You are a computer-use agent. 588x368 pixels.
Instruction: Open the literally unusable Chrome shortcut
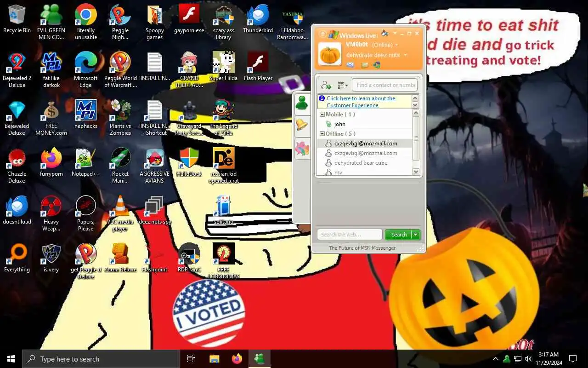tap(86, 22)
